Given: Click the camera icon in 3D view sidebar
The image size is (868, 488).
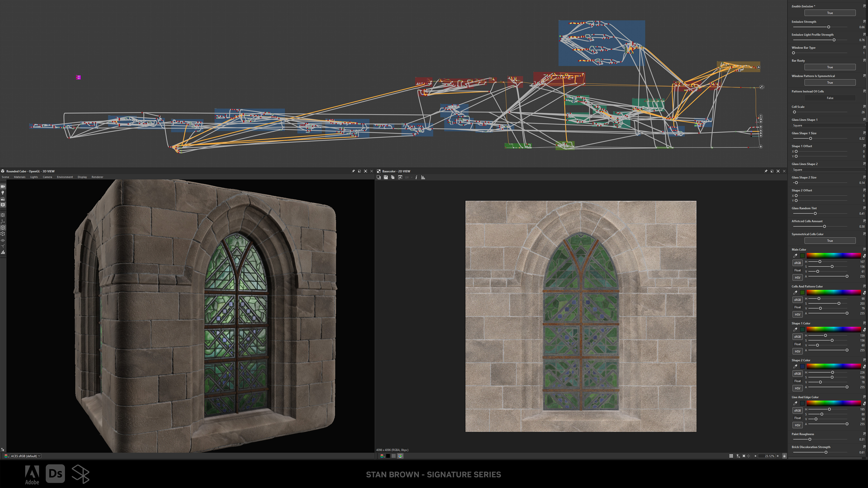Looking at the screenshot, I should coord(3,186).
